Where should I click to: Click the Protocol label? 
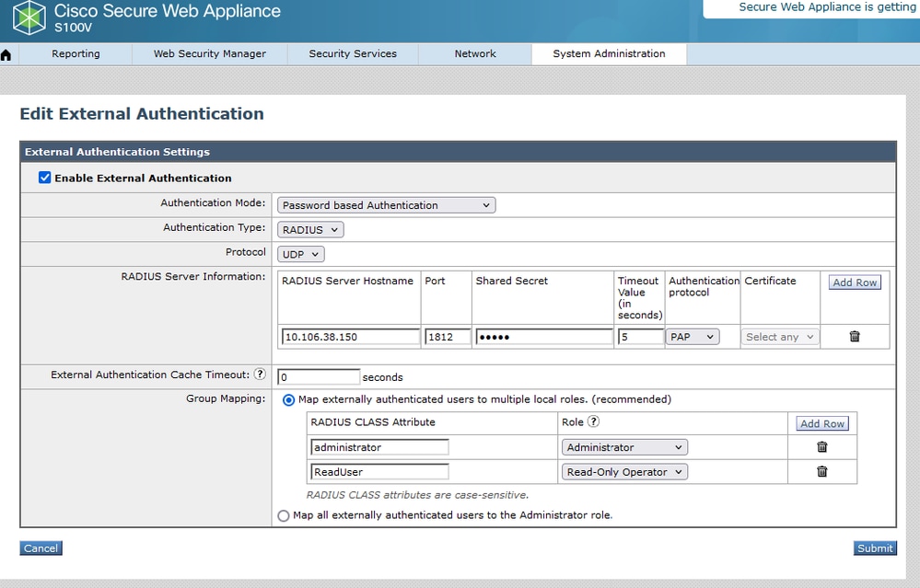246,252
